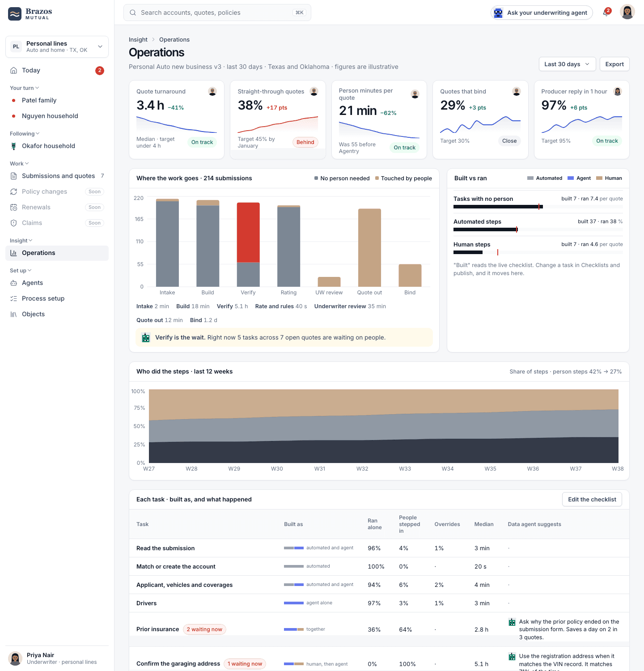Collapse the Your turn section
644x671 pixels.
point(25,88)
